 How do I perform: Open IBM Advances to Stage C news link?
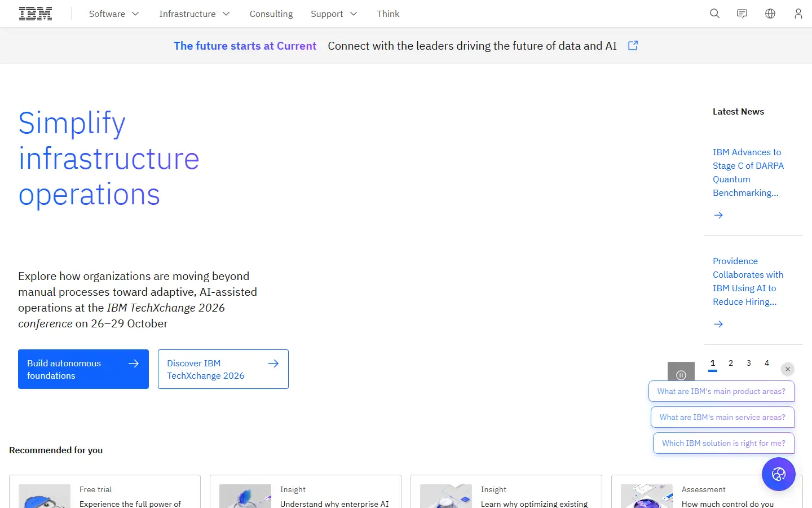(748, 173)
